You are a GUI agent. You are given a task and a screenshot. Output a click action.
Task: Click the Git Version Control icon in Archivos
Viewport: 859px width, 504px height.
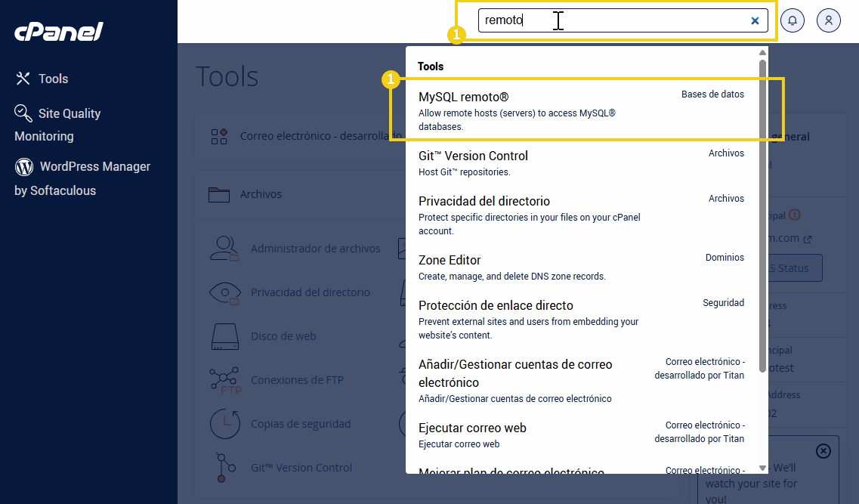click(x=222, y=468)
